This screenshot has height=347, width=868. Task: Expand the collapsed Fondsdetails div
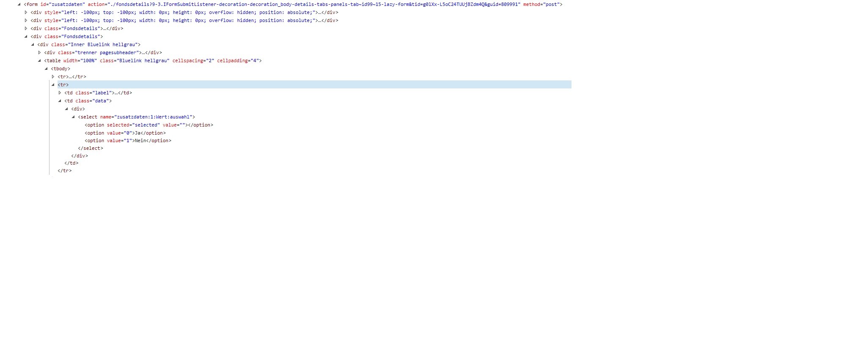coord(26,28)
